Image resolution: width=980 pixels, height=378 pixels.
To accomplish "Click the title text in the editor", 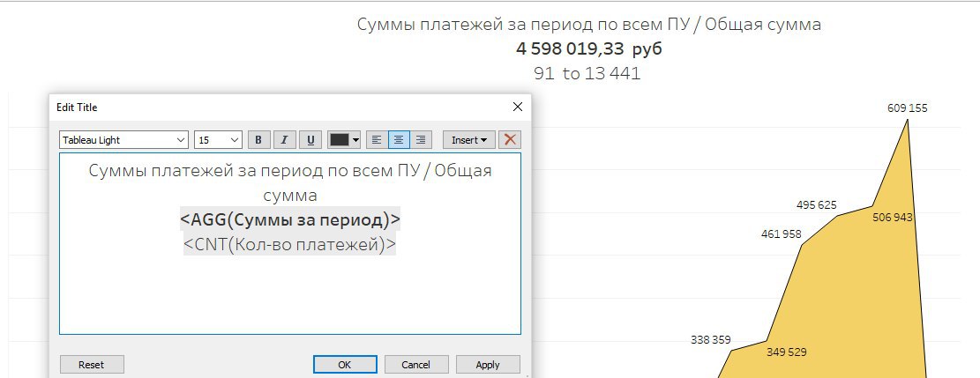I will (290, 182).
